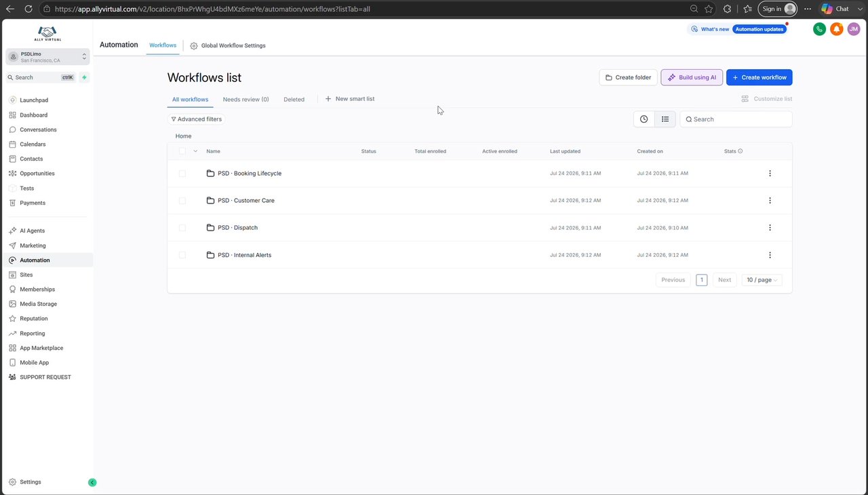This screenshot has width=868, height=495.
Task: Click Build using AI button
Action: point(692,77)
